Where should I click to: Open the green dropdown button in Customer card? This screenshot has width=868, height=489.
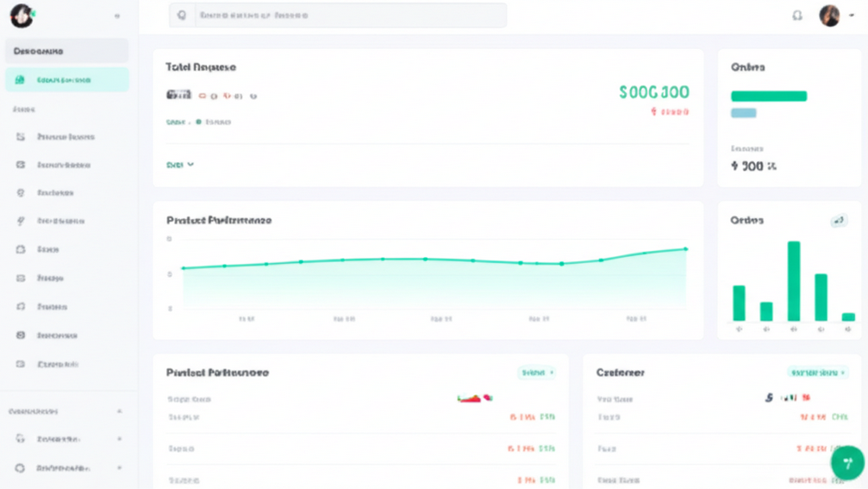click(818, 373)
